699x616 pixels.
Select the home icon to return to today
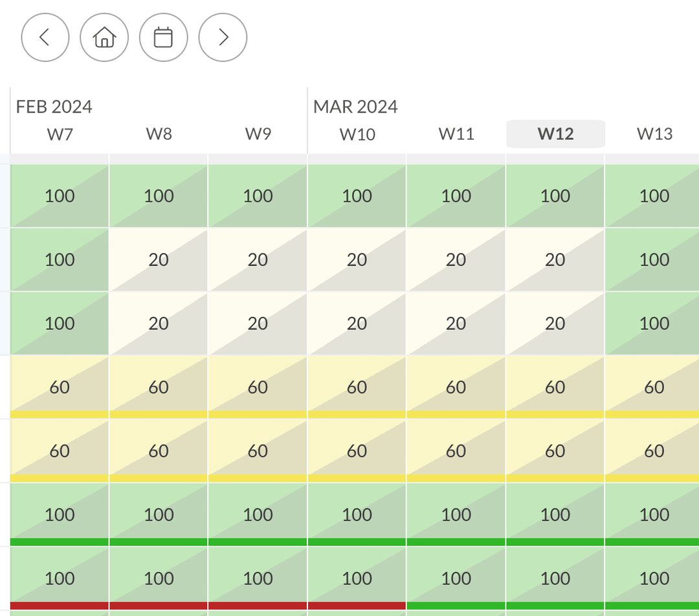pos(104,38)
